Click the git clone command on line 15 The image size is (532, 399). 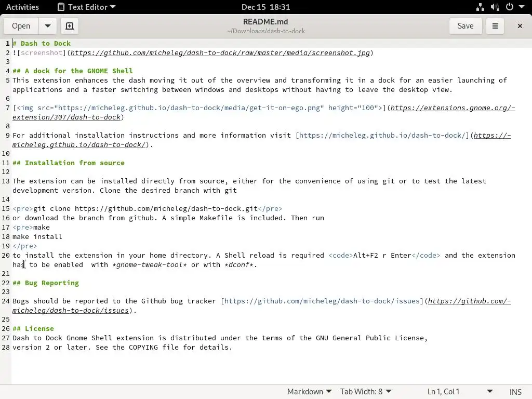pyautogui.click(x=145, y=209)
